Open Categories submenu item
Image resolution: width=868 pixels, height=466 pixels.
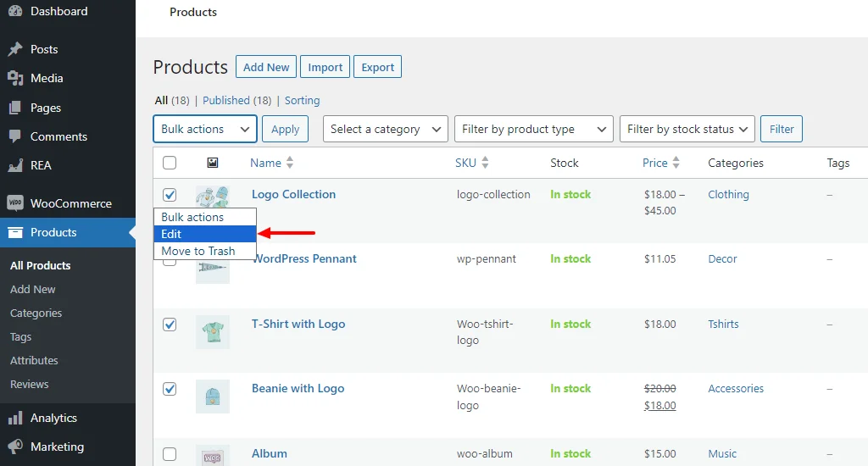pyautogui.click(x=36, y=313)
